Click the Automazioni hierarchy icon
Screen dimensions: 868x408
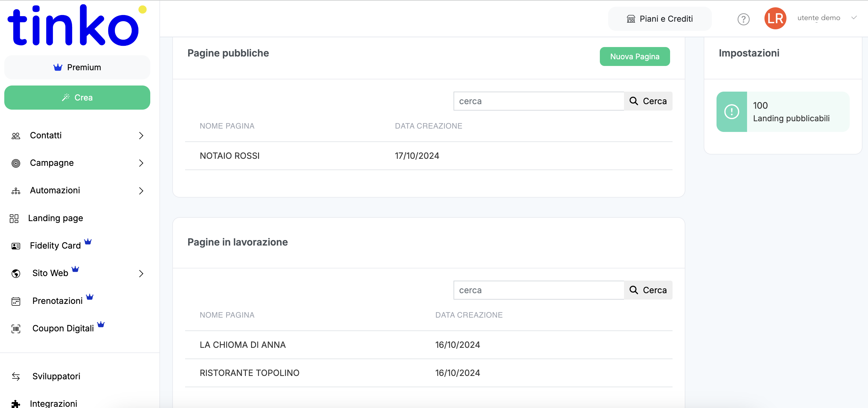16,191
